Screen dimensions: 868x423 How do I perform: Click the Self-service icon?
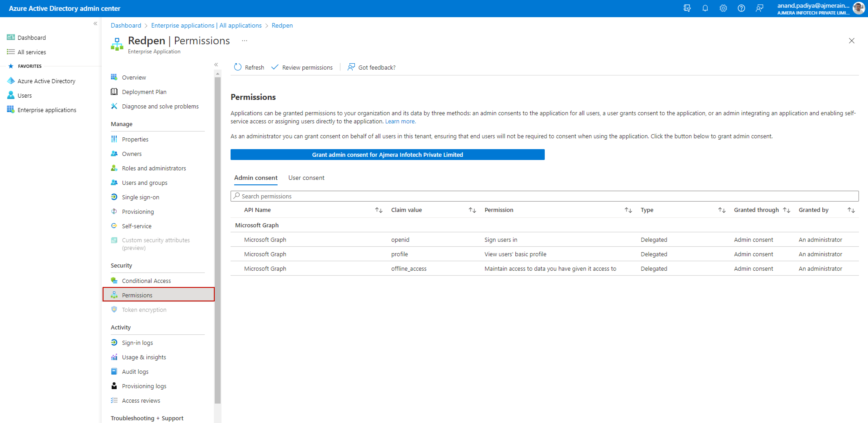[x=114, y=226]
